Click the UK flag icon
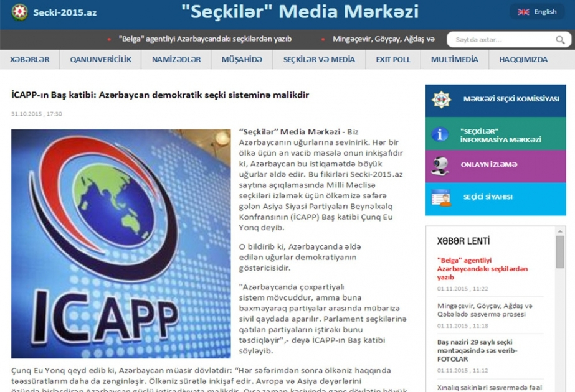The height and width of the screenshot is (392, 575). (x=523, y=12)
